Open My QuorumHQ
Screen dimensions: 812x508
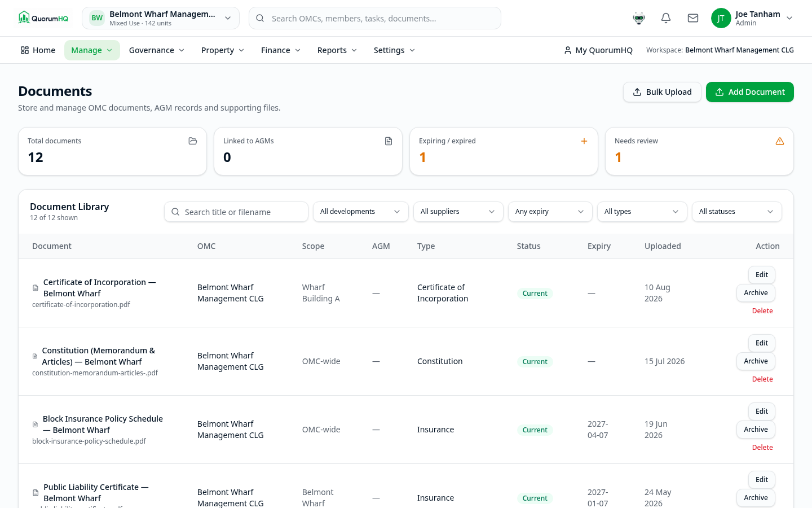(598, 50)
